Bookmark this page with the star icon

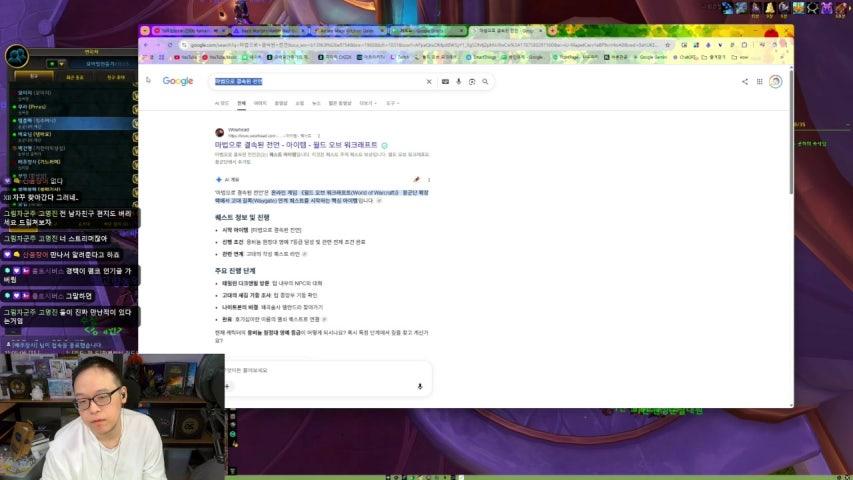[667, 45]
